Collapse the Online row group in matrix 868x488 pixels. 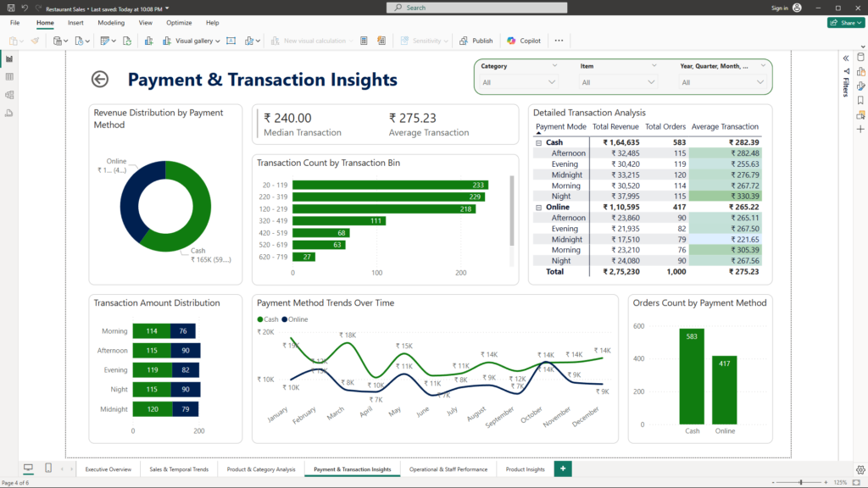(x=539, y=207)
